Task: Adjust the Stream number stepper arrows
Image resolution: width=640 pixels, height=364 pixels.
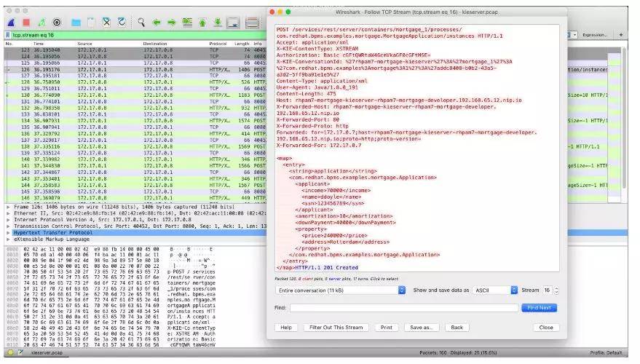Action: [x=556, y=290]
